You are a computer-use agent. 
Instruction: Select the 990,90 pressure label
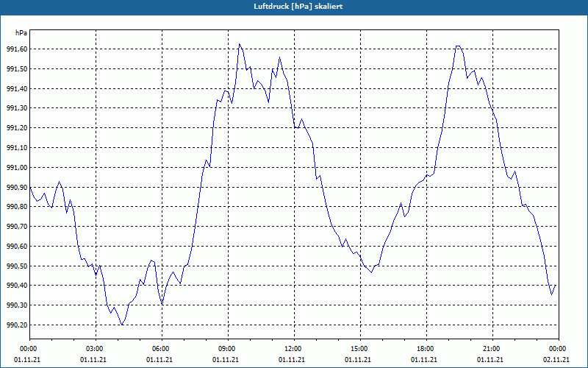(17, 187)
